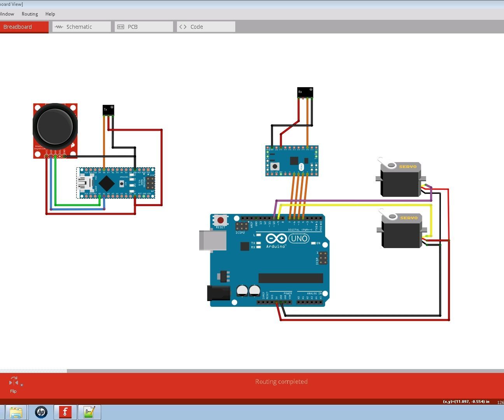
Task: Switch to the Code tab
Action: coord(196,26)
